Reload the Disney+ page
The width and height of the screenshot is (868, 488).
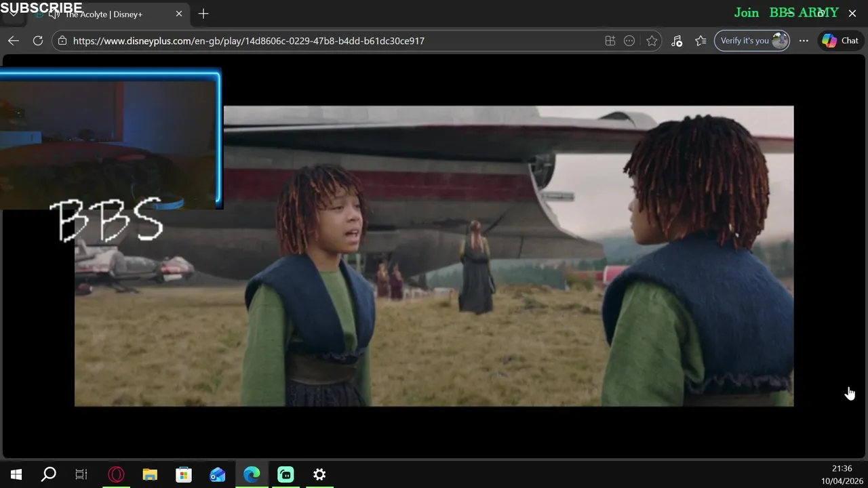click(x=38, y=41)
